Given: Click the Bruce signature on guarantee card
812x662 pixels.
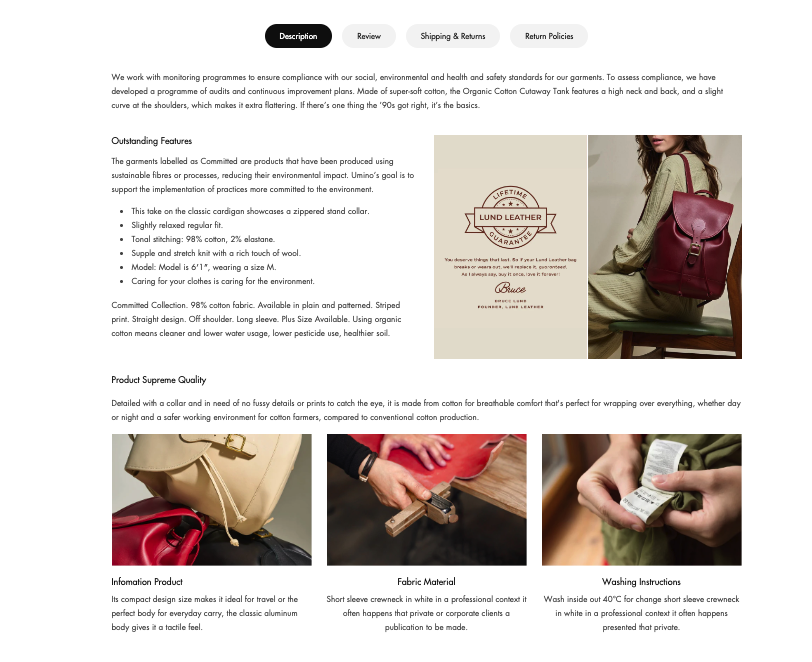Looking at the screenshot, I should tap(510, 288).
